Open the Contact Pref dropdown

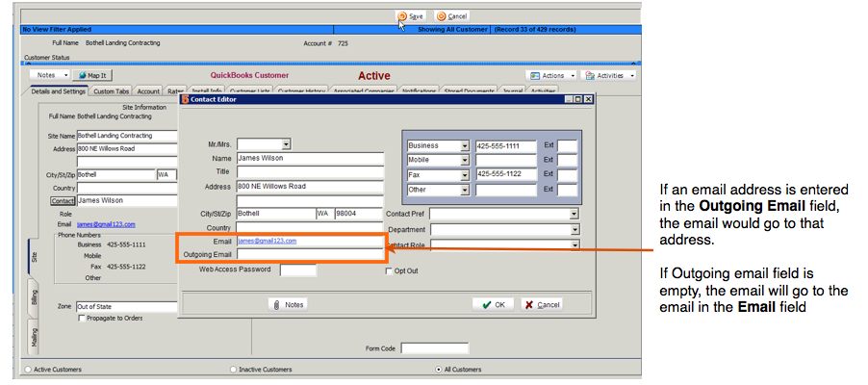tap(574, 214)
